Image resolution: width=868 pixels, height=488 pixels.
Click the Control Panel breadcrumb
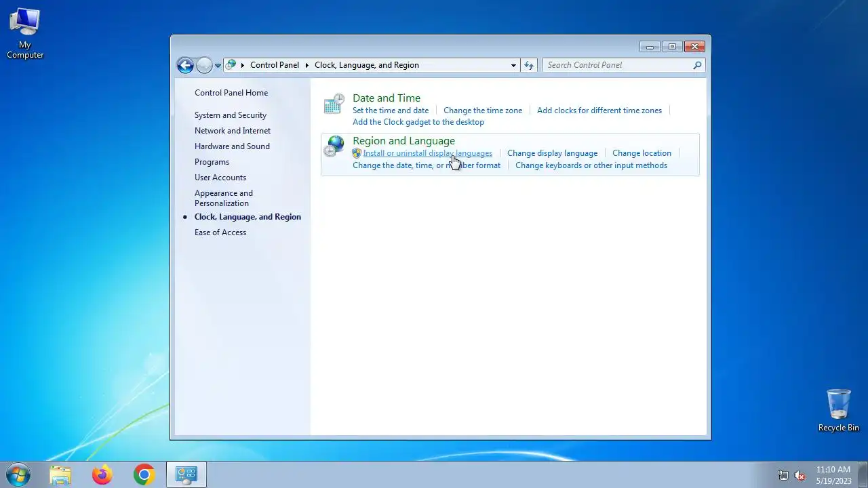click(275, 65)
